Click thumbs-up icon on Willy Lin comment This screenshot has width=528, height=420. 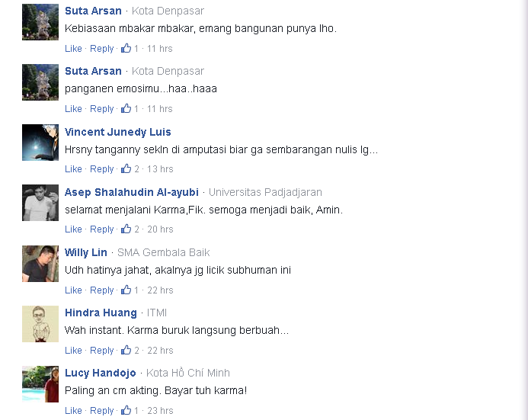click(x=126, y=290)
